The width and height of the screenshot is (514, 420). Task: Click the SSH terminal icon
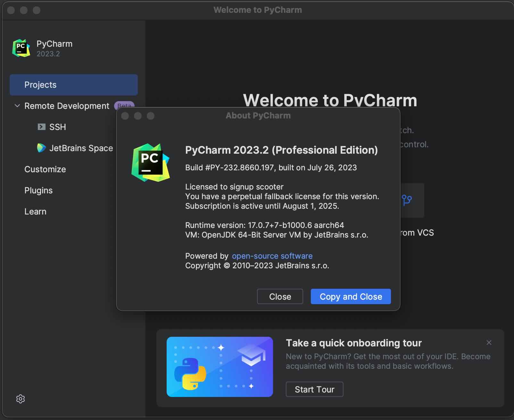[x=41, y=127]
